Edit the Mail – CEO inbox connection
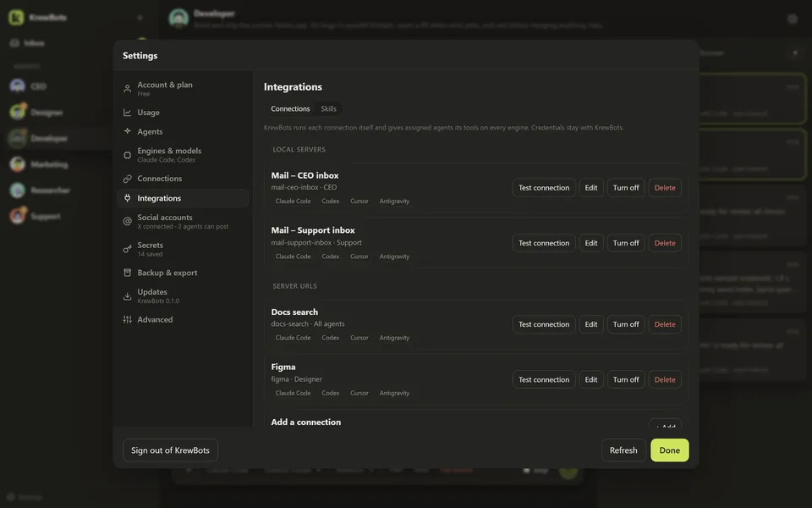Screen dimensions: 812x508 tap(591, 188)
